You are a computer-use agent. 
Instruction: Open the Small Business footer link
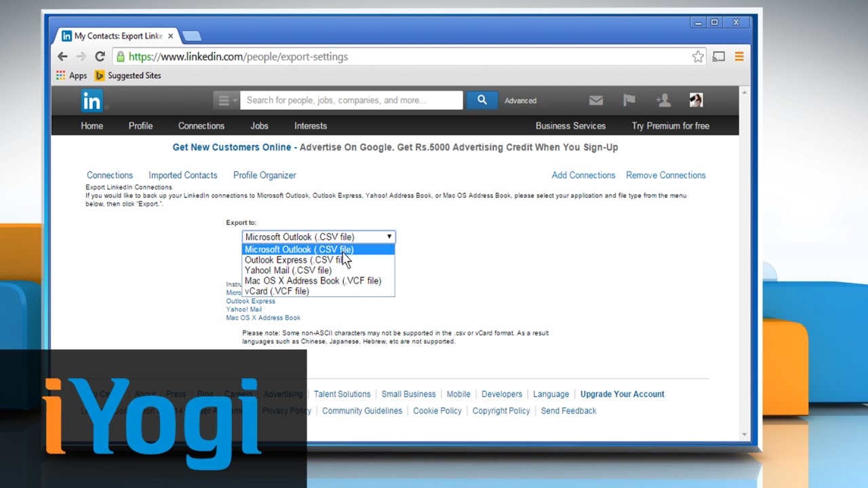tap(408, 394)
